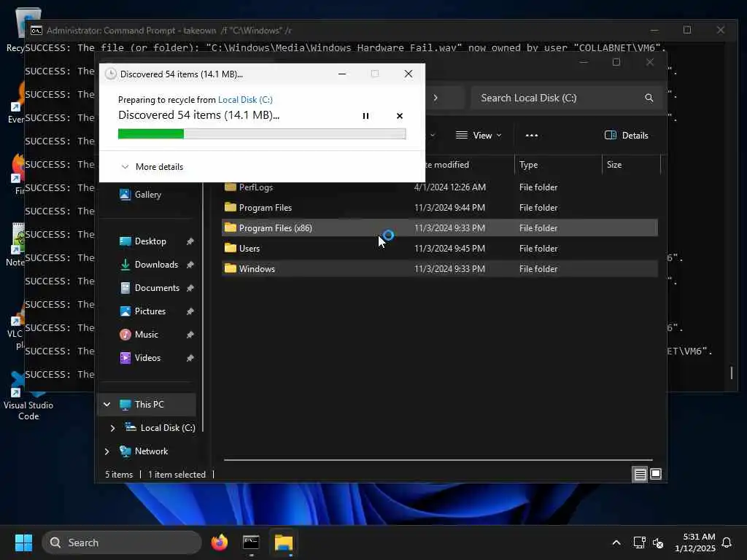Select Network in the navigation pane
The height and width of the screenshot is (560, 747).
coord(151,451)
